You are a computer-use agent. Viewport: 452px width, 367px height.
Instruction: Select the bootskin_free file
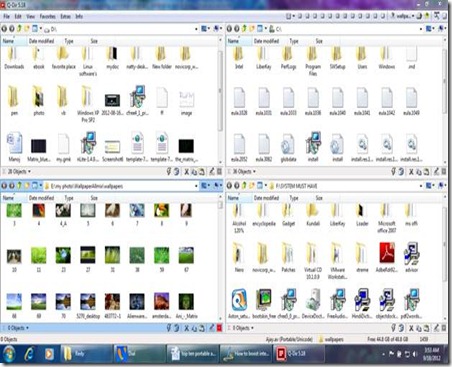tap(264, 303)
